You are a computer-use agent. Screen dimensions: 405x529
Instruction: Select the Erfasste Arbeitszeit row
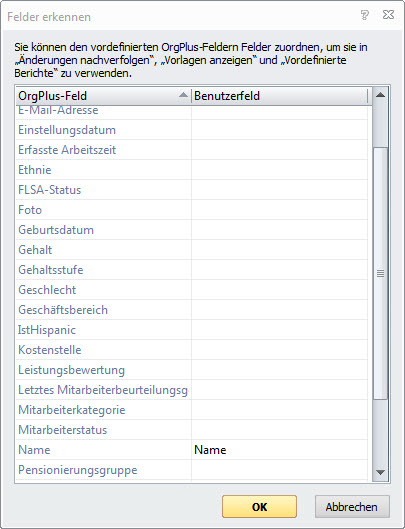click(x=192, y=150)
